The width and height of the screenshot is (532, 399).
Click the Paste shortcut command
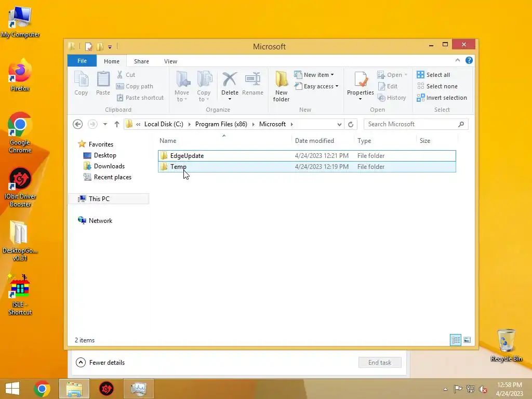(x=140, y=98)
